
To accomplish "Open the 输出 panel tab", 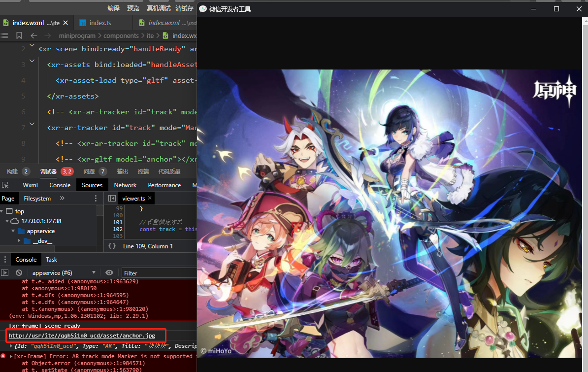I will (x=122, y=171).
